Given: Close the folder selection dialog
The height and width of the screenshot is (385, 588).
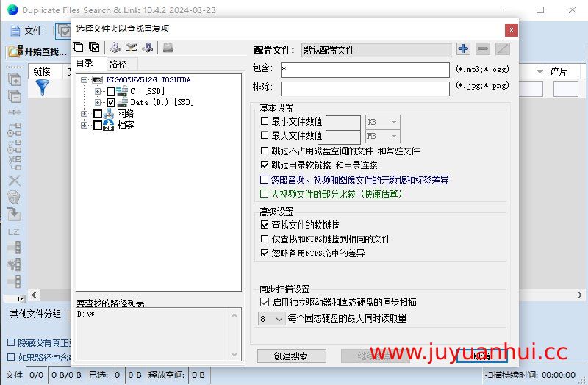Looking at the screenshot, I should point(511,30).
